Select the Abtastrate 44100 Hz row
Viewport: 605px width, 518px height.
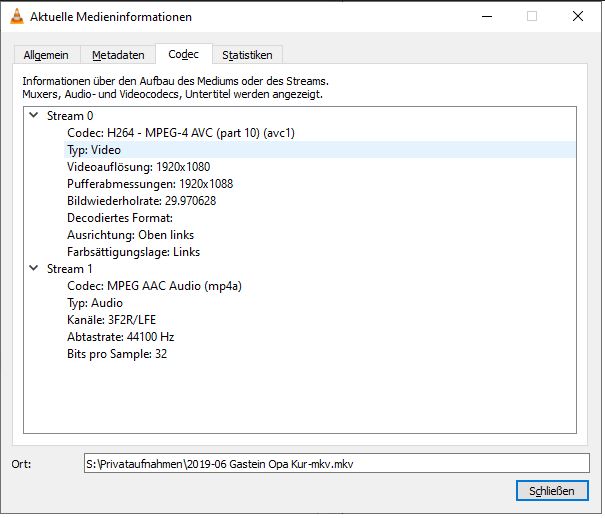click(120, 337)
